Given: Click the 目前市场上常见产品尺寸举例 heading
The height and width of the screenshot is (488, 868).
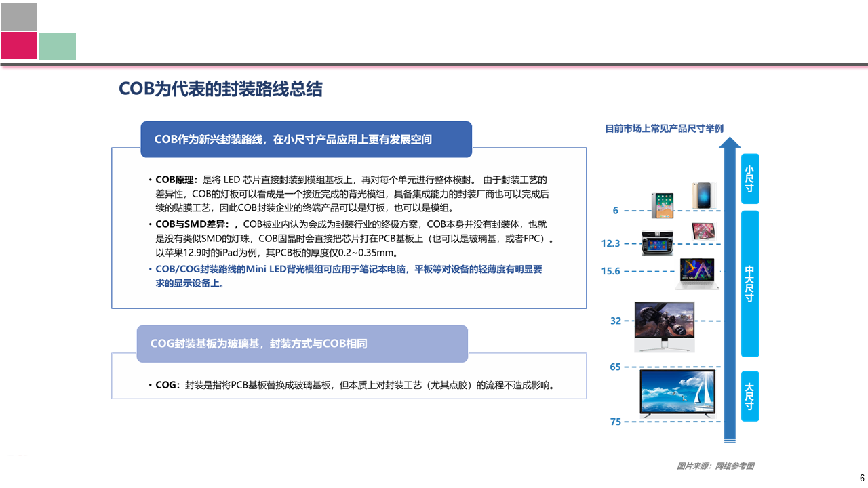Looking at the screenshot, I should pyautogui.click(x=664, y=128).
